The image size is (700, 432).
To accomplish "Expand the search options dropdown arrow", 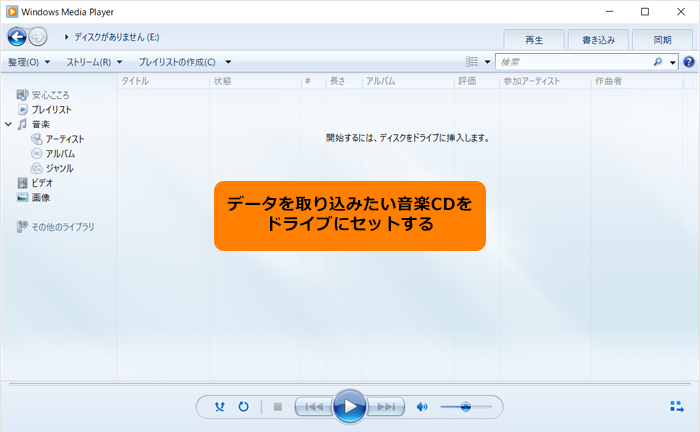I will (672, 62).
